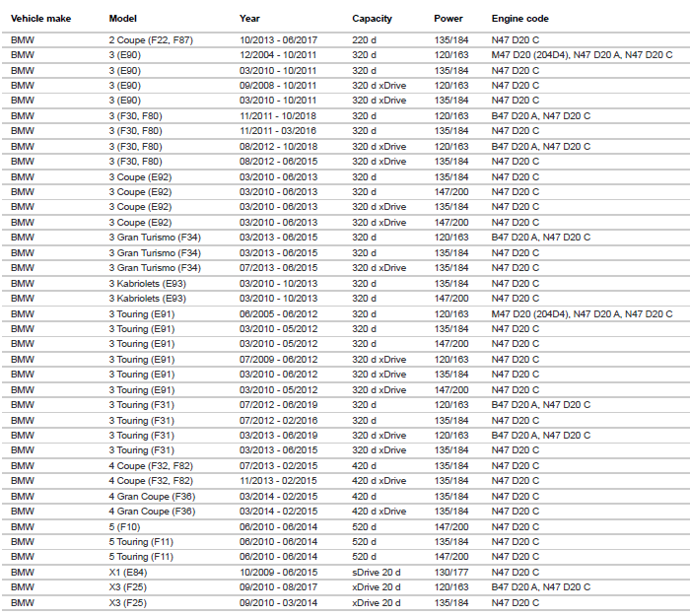The height and width of the screenshot is (616, 690).
Task: Click the Vehicle make column header
Action: (x=40, y=19)
